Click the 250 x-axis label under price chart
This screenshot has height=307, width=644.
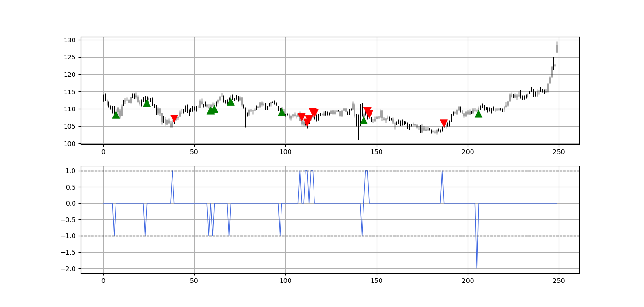tap(559, 152)
